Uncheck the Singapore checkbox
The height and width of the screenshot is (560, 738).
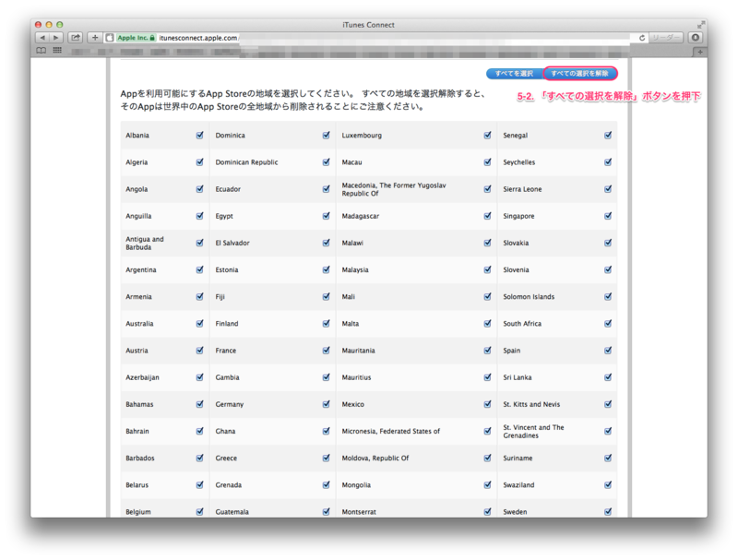[x=608, y=216]
